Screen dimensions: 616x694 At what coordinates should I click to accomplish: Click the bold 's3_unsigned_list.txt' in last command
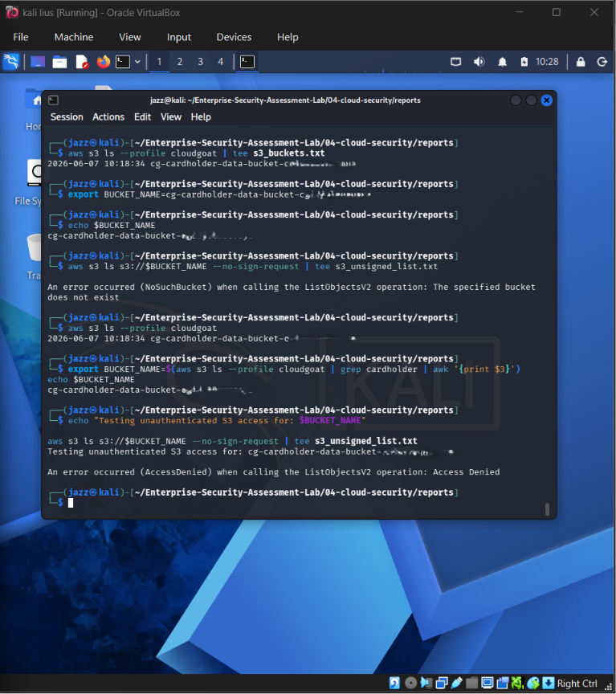tap(366, 441)
